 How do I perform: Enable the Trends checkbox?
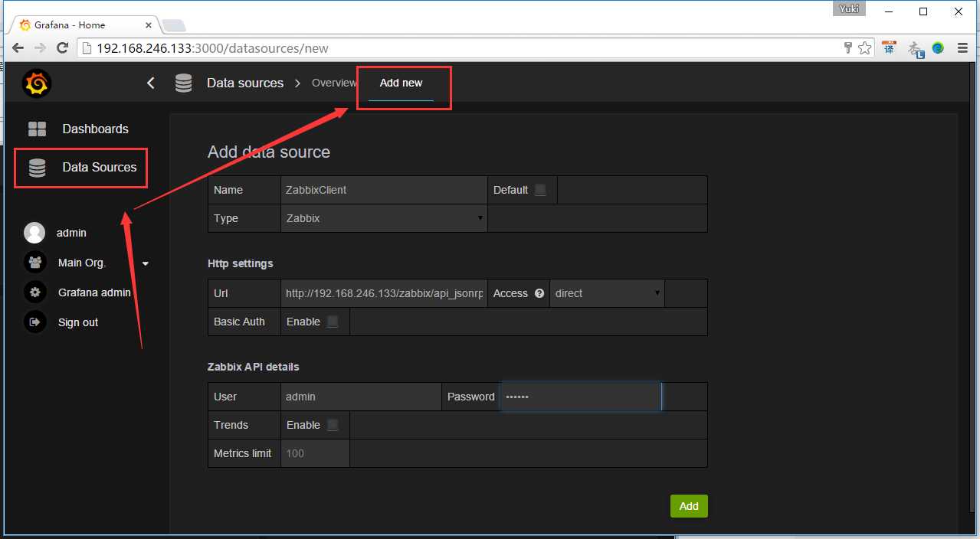[333, 425]
